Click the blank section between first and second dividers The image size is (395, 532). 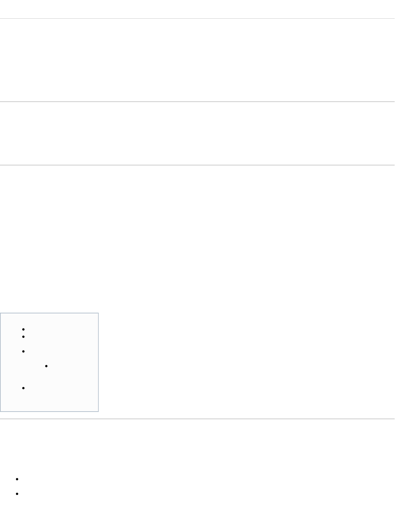tap(197, 60)
